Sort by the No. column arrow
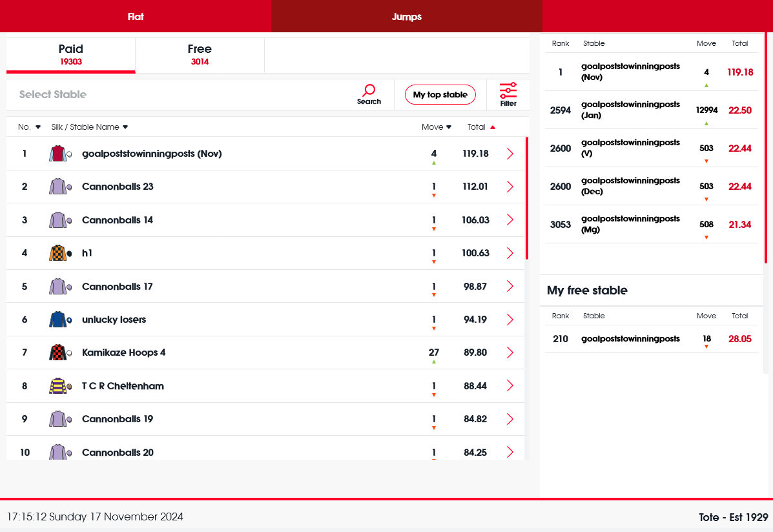 coord(38,127)
